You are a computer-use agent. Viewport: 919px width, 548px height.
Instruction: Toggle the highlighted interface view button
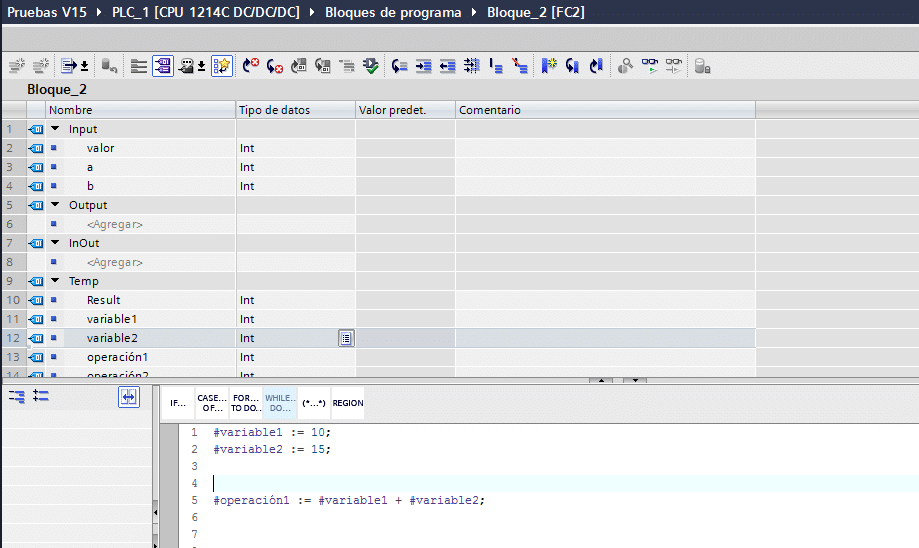click(x=162, y=66)
